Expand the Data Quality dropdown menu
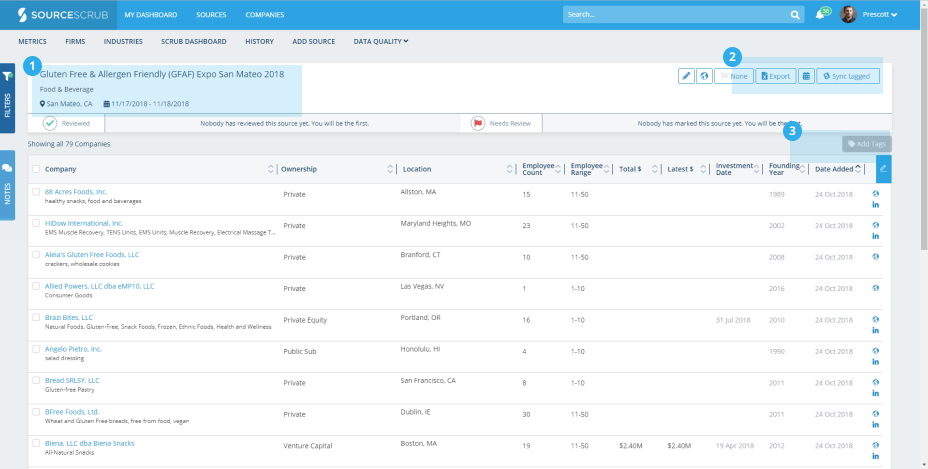Viewport: 928px width, 469px height. (x=381, y=41)
